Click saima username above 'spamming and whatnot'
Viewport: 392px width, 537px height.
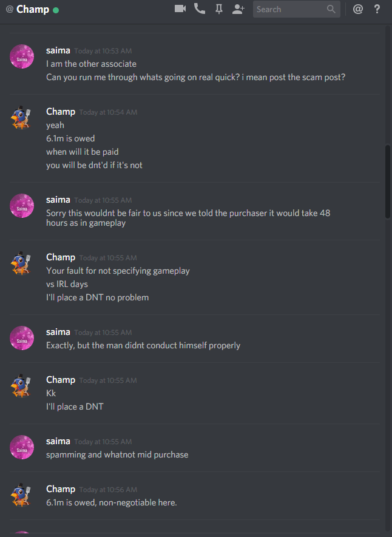(x=58, y=442)
